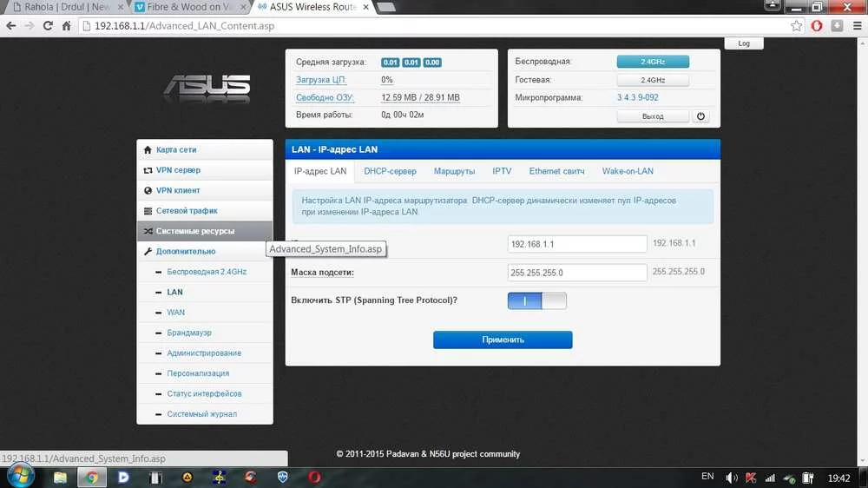Reload the router page
Image resolution: width=868 pixels, height=488 pixels.
click(x=48, y=25)
